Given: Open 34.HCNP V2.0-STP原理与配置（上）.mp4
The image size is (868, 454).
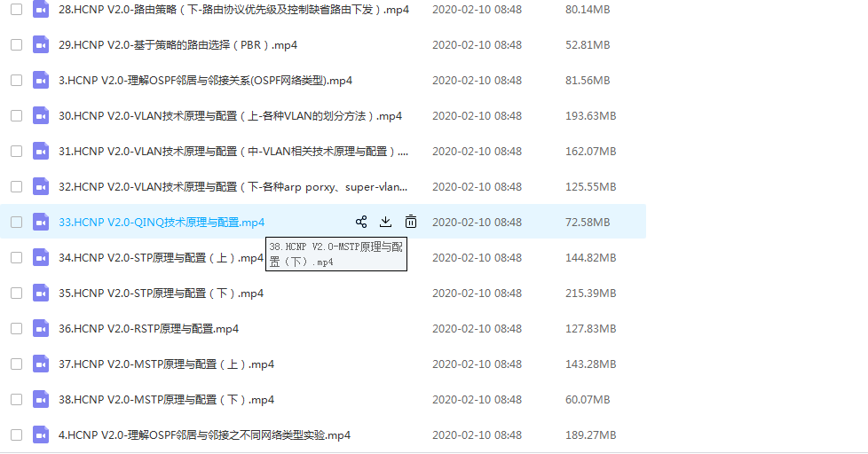Looking at the screenshot, I should (x=160, y=258).
